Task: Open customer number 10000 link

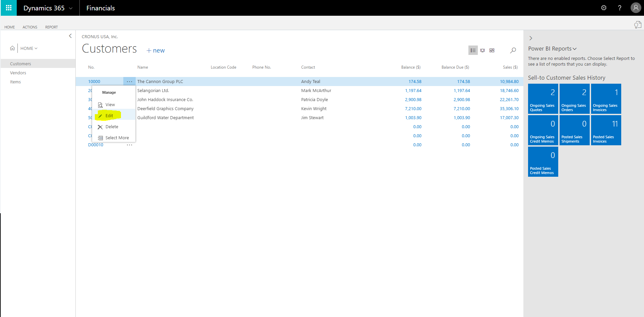Action: coord(94,81)
